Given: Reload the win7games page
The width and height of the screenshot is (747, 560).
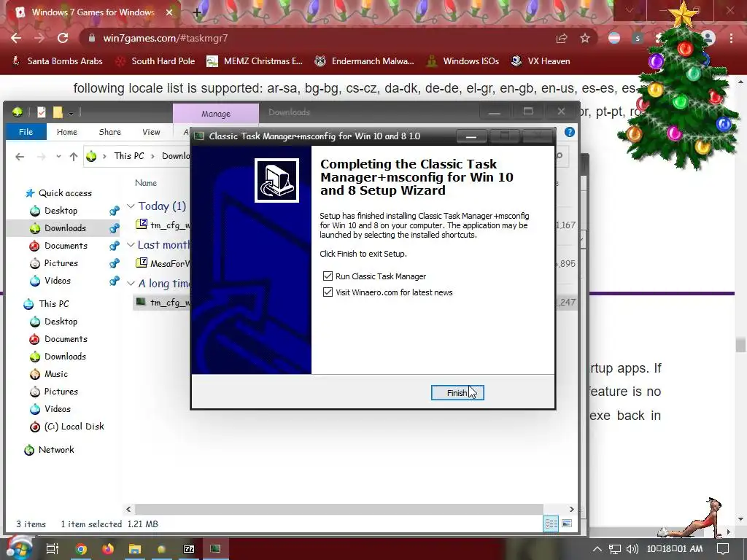Looking at the screenshot, I should 63,38.
